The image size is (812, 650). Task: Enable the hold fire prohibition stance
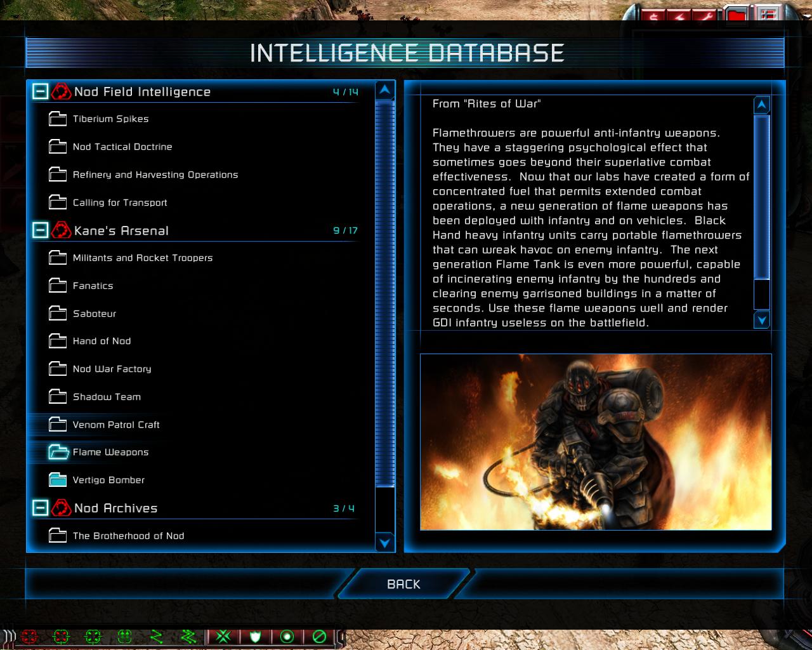tap(320, 636)
